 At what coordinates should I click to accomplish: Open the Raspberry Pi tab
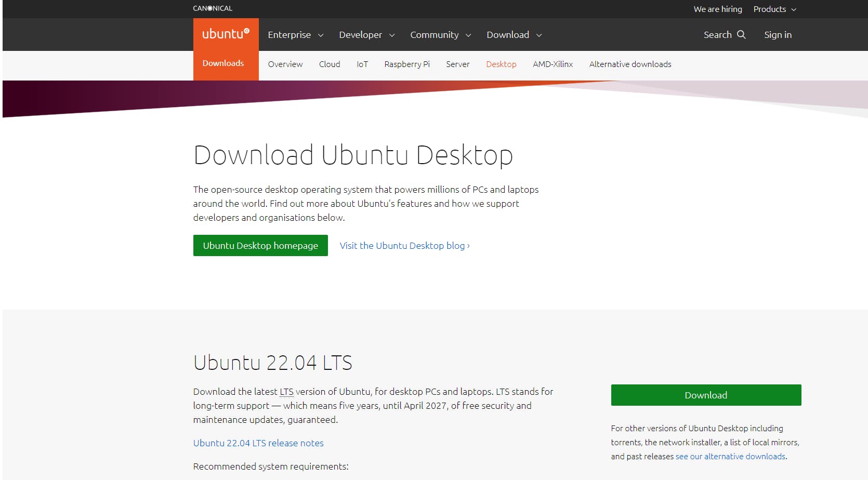(407, 64)
